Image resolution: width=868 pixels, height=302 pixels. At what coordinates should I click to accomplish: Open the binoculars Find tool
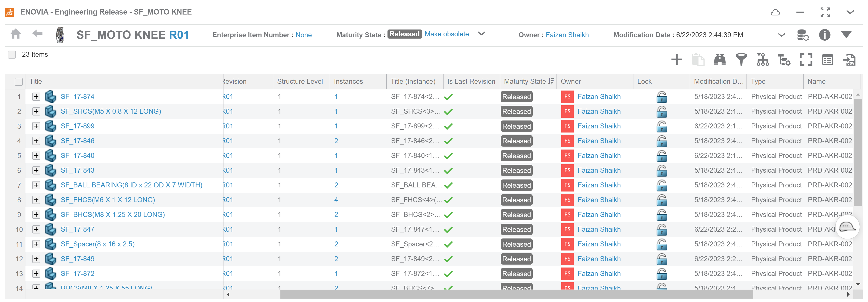tap(719, 60)
